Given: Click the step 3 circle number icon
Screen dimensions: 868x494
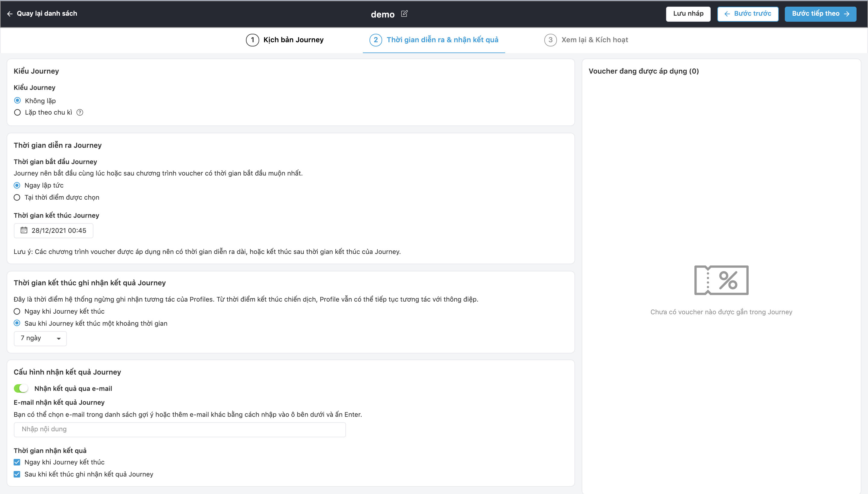Looking at the screenshot, I should pos(550,40).
